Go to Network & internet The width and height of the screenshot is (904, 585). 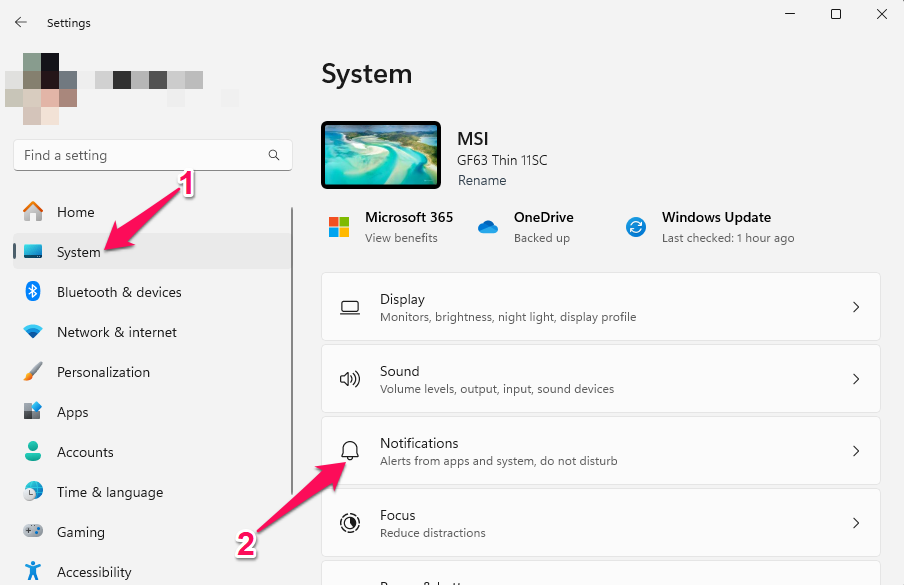pos(152,332)
